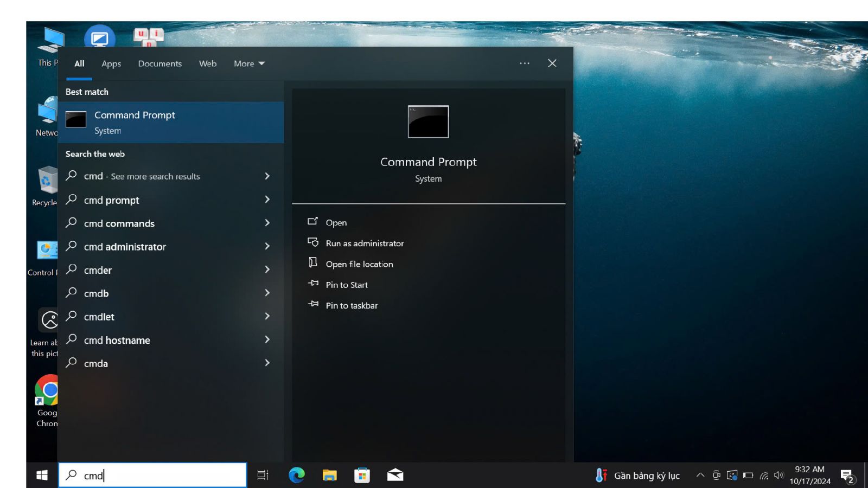Image resolution: width=868 pixels, height=488 pixels.
Task: Show hidden system tray icons
Action: click(700, 476)
